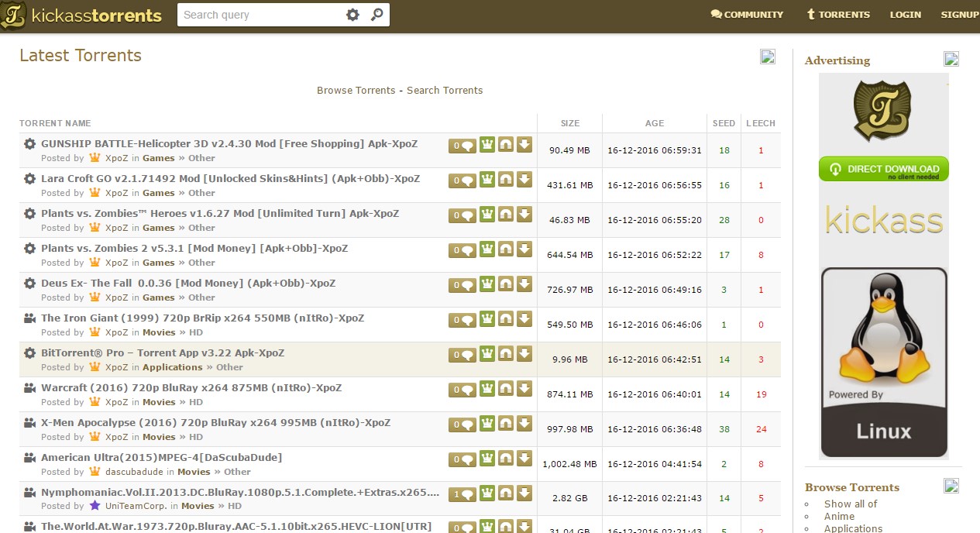Go to the Login page
Viewport: 980px width, 533px height.
pos(906,15)
